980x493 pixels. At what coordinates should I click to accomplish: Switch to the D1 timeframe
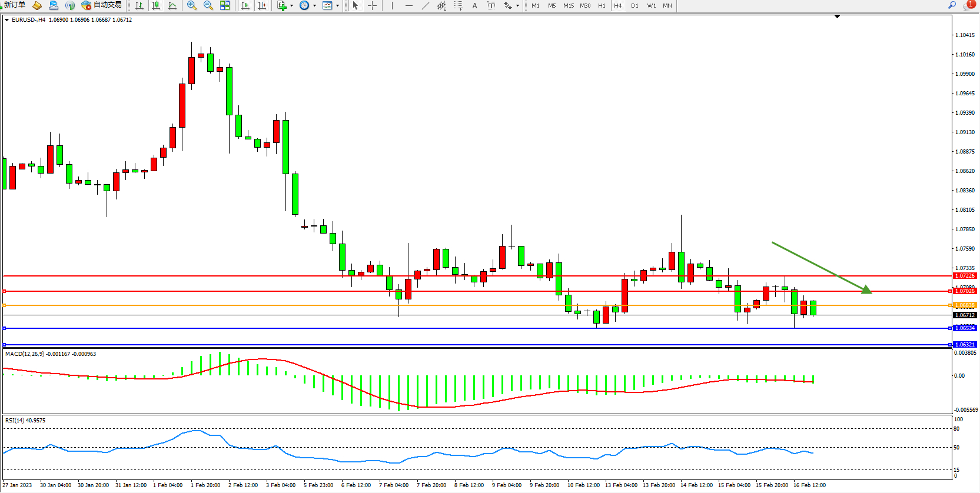634,5
